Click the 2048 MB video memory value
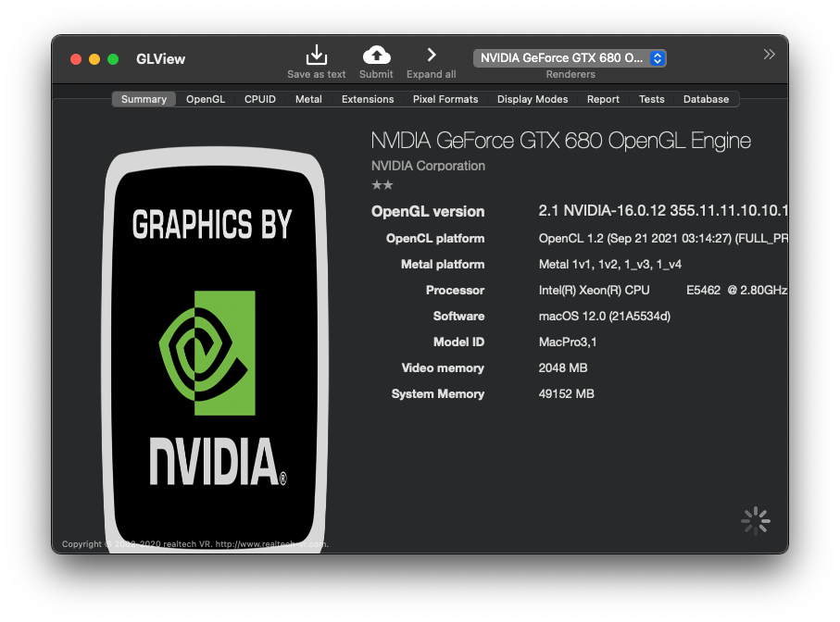The image size is (840, 622). 563,367
